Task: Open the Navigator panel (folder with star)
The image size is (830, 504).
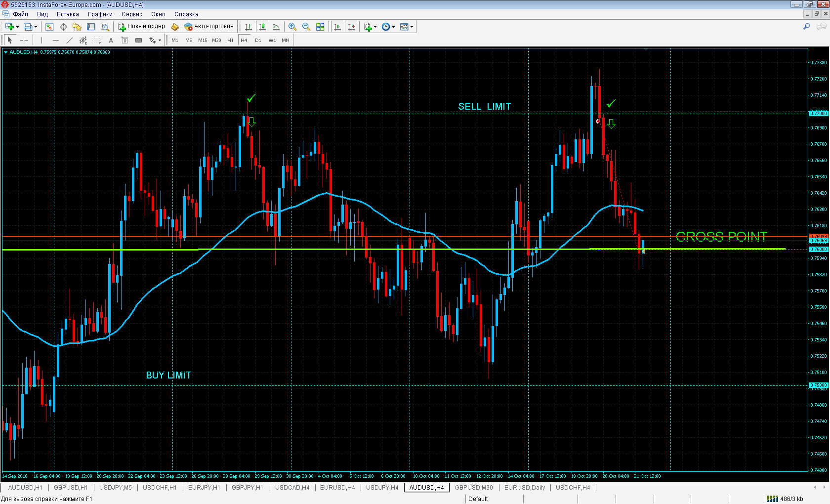Action: point(77,27)
